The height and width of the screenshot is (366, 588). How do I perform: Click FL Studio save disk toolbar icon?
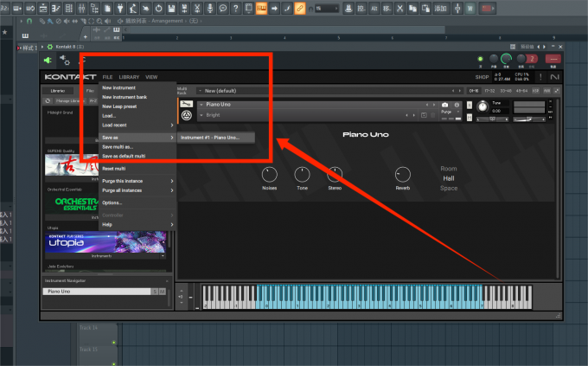pyautogui.click(x=171, y=8)
